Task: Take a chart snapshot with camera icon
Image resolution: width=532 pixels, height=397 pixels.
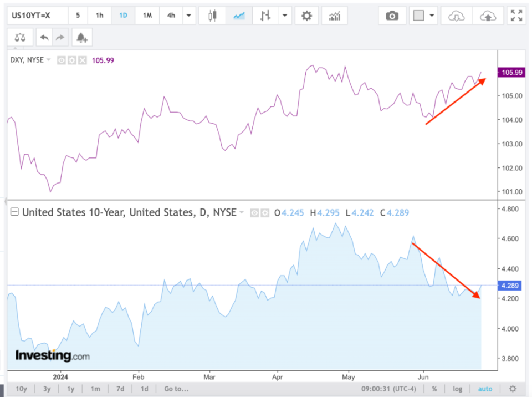Action: [392, 16]
